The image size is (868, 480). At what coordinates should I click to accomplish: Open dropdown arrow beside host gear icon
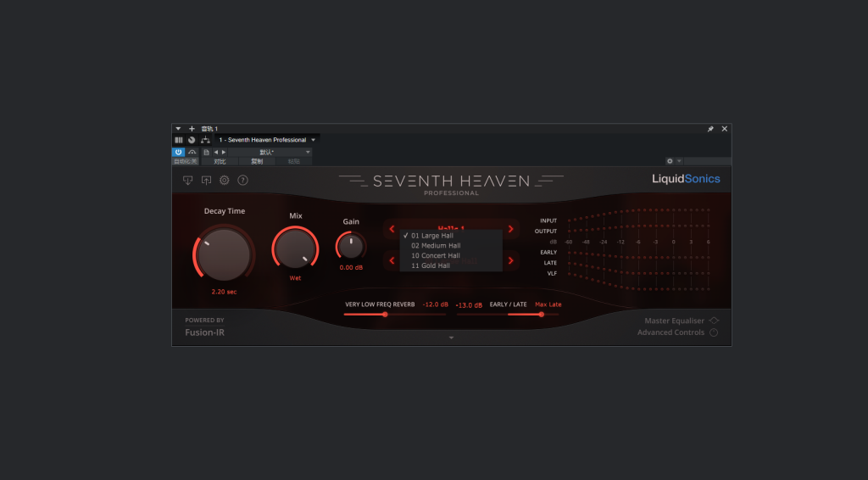(x=679, y=161)
